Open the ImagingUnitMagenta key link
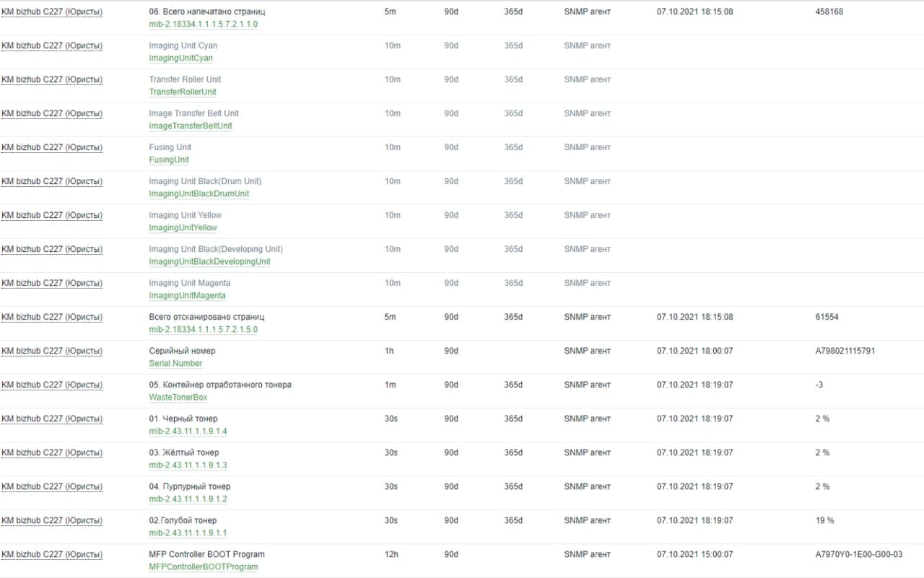Screen dimensions: 924x578 pyautogui.click(x=187, y=295)
